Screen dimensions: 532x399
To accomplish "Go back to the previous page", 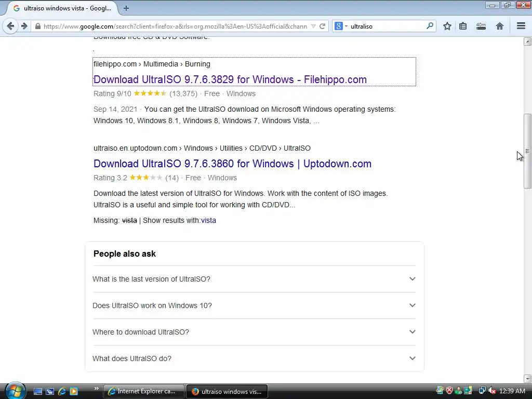I will point(10,26).
